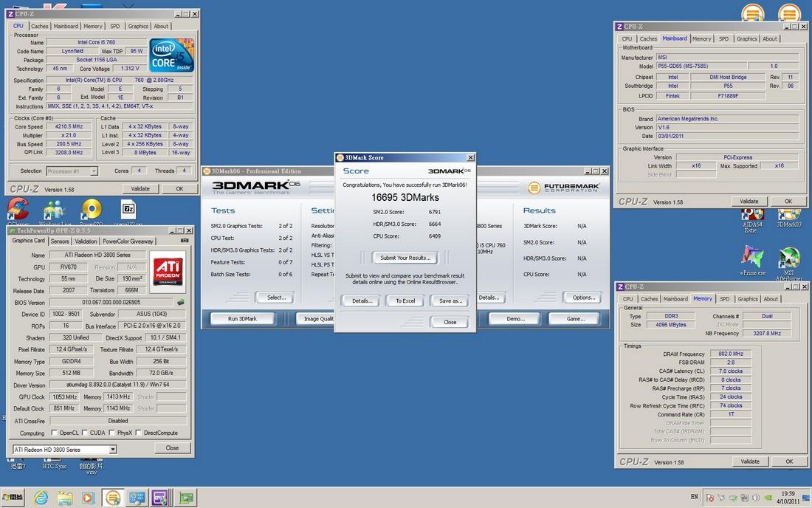Click the Intel Core i5 logo in CPU-Z

pyautogui.click(x=171, y=55)
